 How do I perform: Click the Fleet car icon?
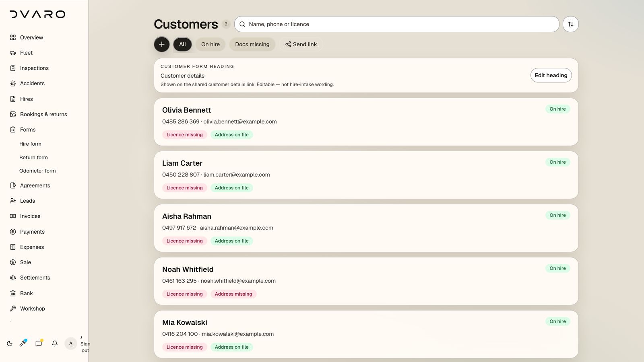tap(13, 53)
